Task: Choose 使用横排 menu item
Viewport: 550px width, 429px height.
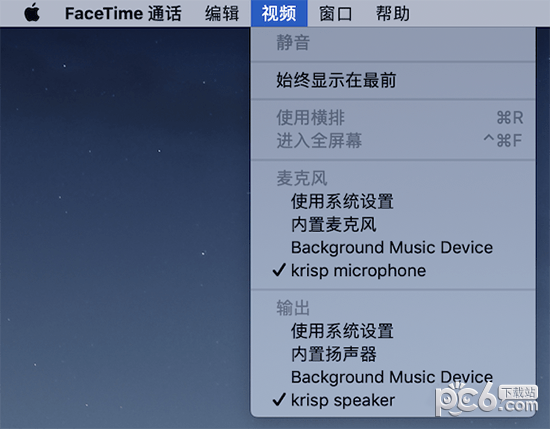Action: [393, 118]
